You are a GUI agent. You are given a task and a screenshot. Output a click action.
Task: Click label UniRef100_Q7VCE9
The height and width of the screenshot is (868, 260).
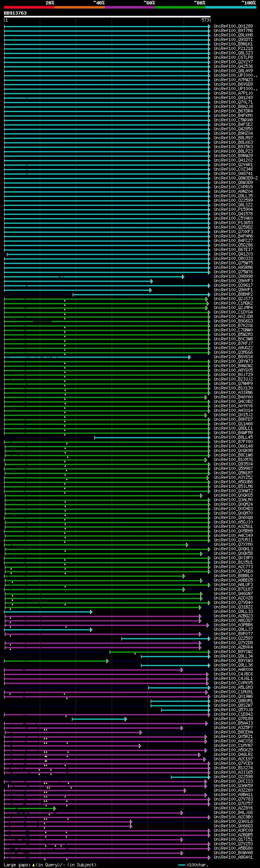[233, 763]
